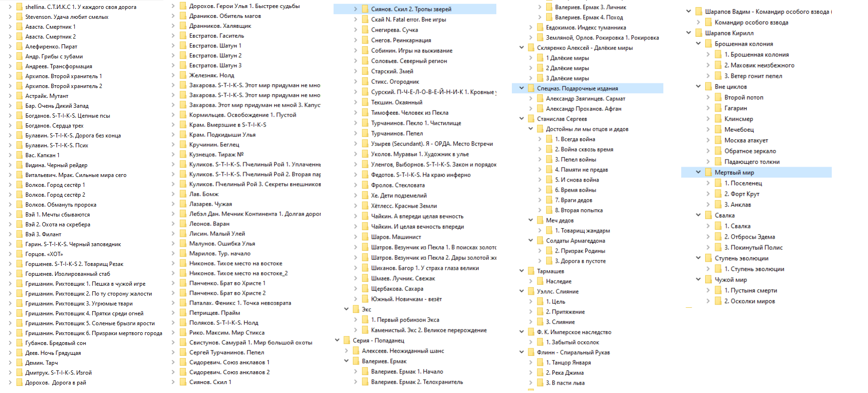868x393 pixels.
Task: Click folder icon of Демин. Тарч
Action: pos(19,363)
